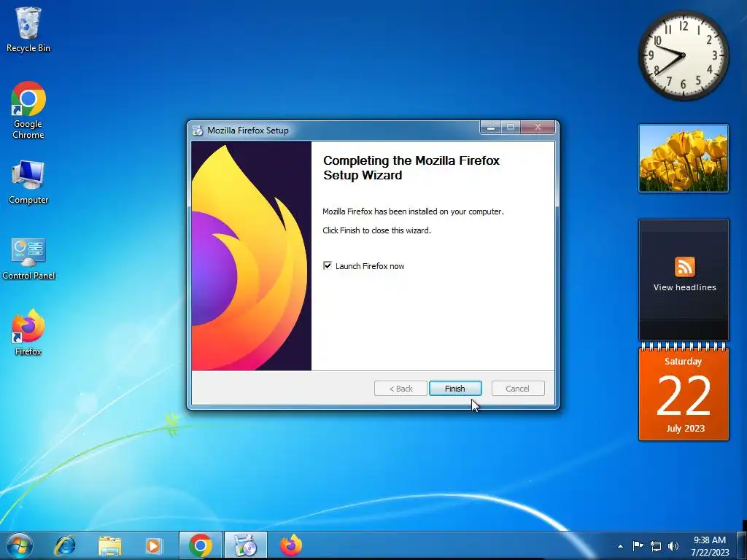This screenshot has height=560, width=747.
Task: Launch Internet Explorer from the taskbar
Action: 65,545
